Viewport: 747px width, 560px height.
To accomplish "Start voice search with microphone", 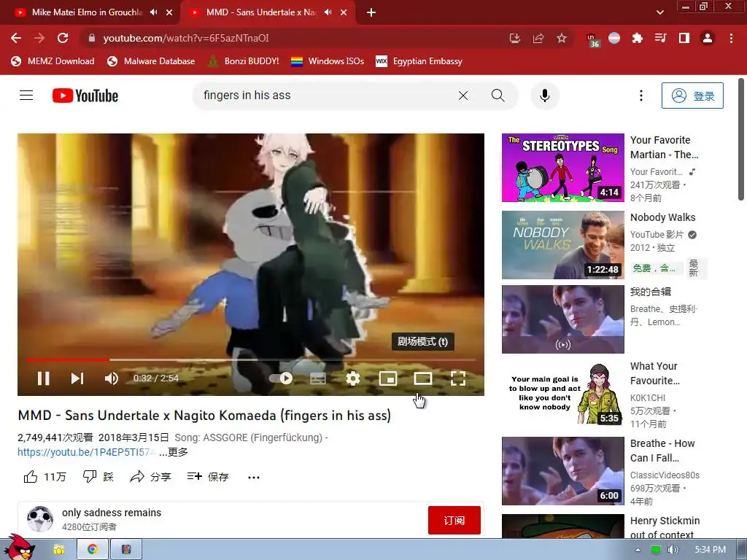I will point(544,96).
